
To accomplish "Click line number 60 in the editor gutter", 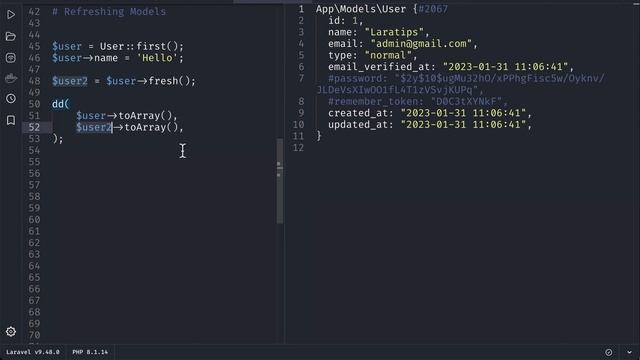I will [x=34, y=220].
